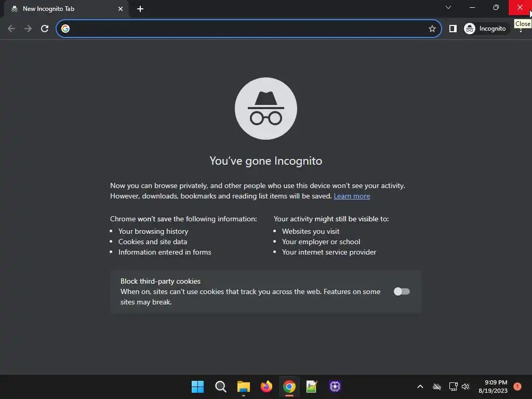
Task: Click "Information entered in forms" item
Action: (x=165, y=252)
